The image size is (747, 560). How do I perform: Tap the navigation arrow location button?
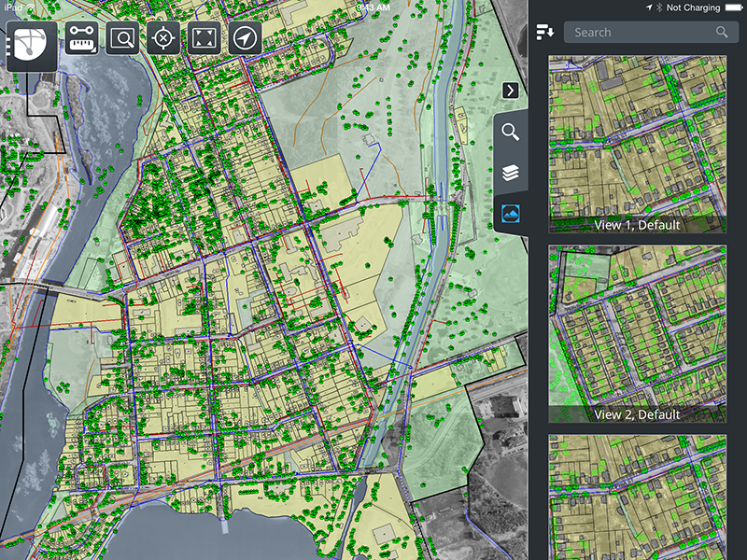[x=245, y=38]
